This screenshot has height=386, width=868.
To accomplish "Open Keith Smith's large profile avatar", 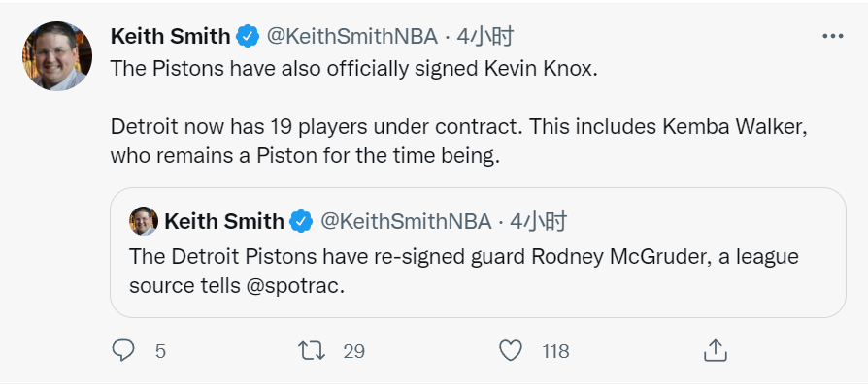I will 57,56.
